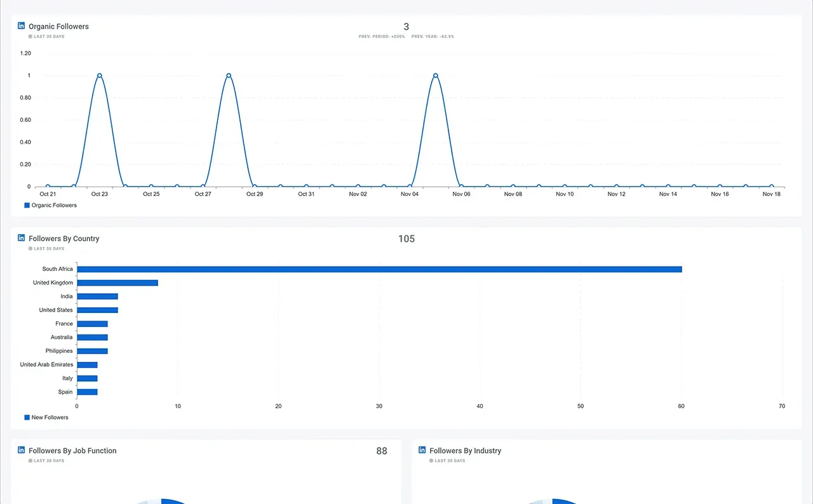The width and height of the screenshot is (813, 504).
Task: Click LAST 30 DAYS under Followers By Country
Action: [x=49, y=248]
